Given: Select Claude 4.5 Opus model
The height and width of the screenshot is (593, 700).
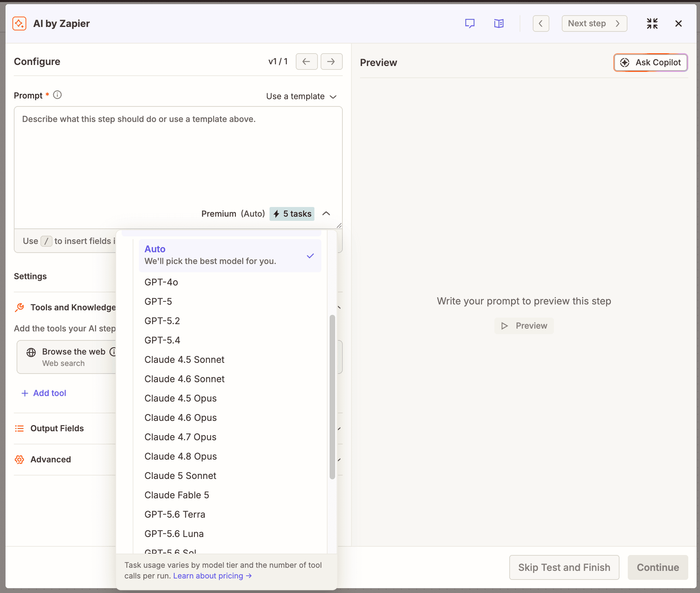Looking at the screenshot, I should coord(230,398).
